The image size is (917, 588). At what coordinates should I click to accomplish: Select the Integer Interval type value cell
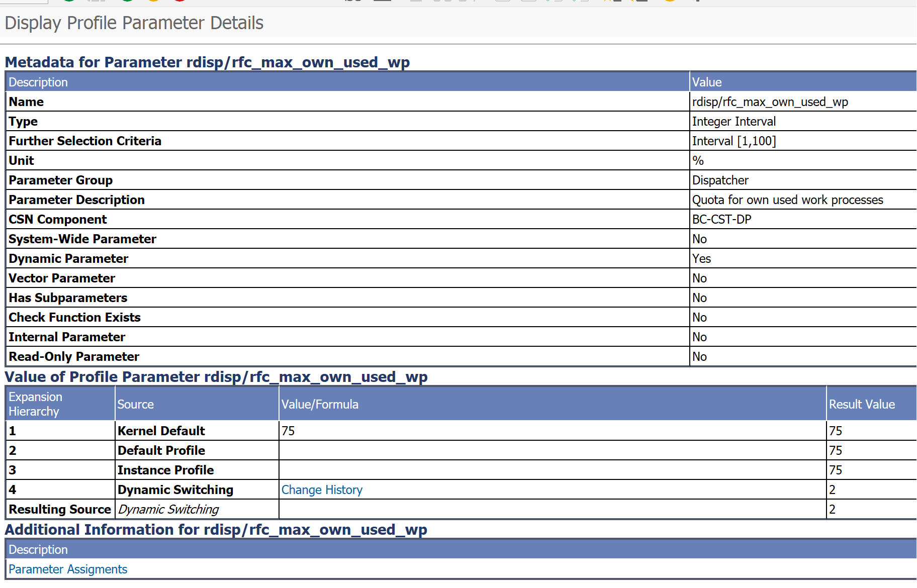(733, 122)
